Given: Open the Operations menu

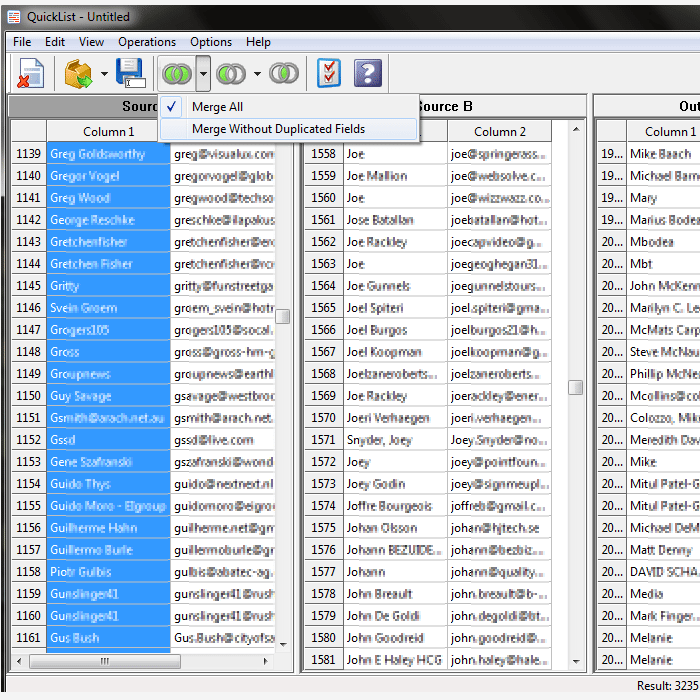Looking at the screenshot, I should tap(147, 42).
